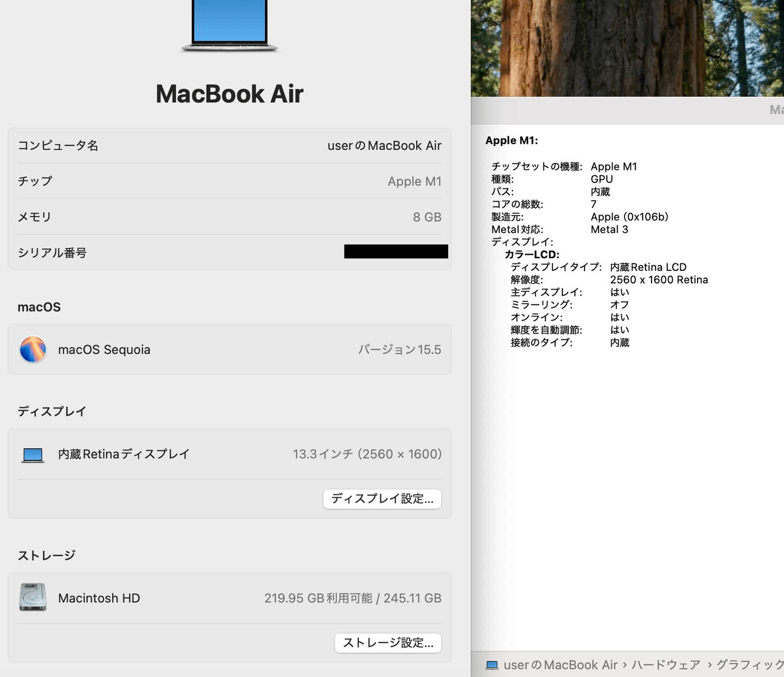Click the チップ Apple M1 row

click(x=229, y=181)
